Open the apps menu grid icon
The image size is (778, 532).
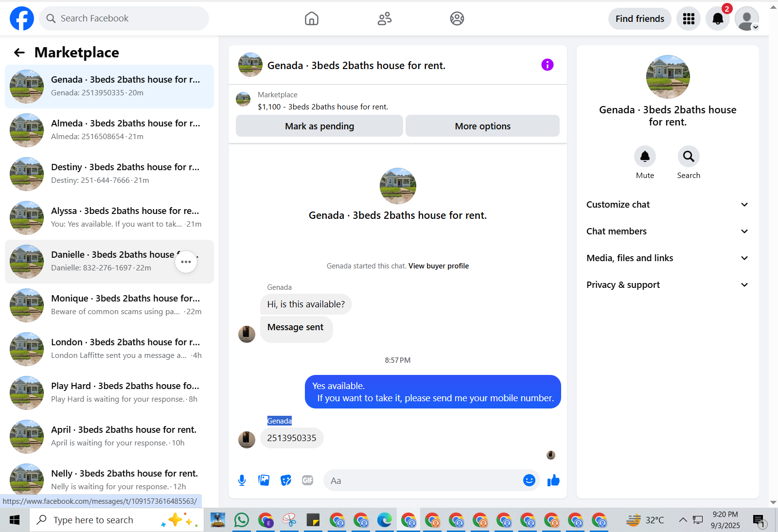689,18
